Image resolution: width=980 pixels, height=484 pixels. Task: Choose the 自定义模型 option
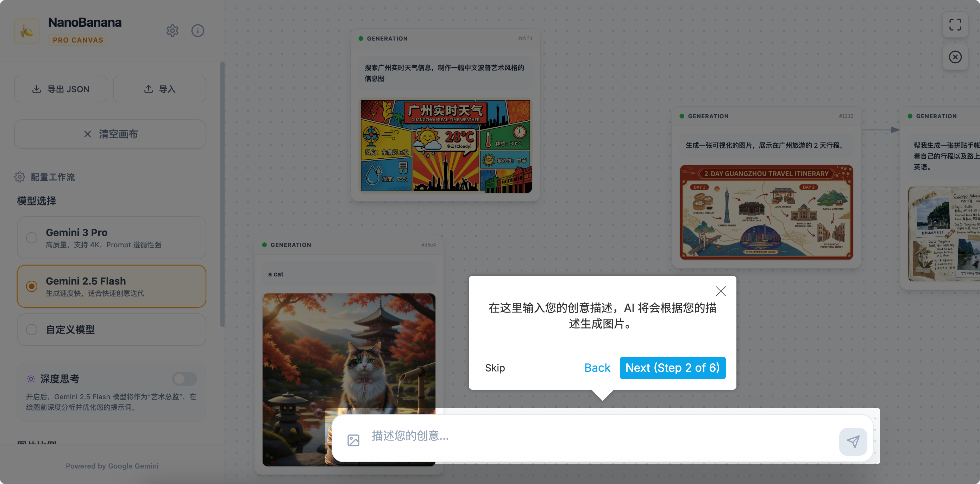click(x=111, y=329)
